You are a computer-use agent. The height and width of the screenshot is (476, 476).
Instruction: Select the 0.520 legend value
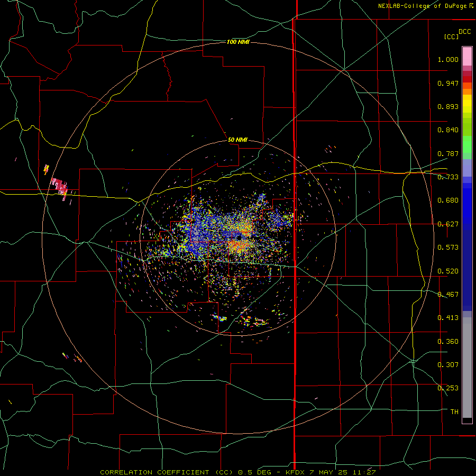point(448,271)
